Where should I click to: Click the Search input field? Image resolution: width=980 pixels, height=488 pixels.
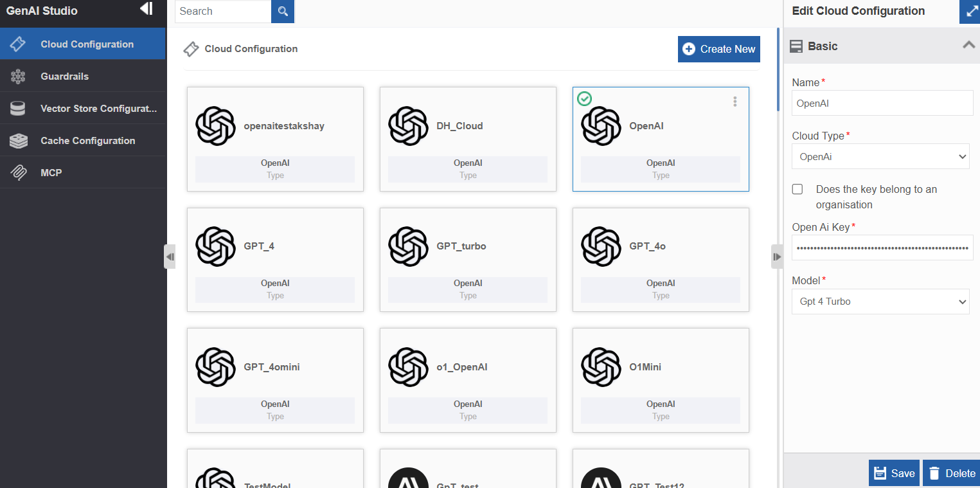click(x=223, y=12)
